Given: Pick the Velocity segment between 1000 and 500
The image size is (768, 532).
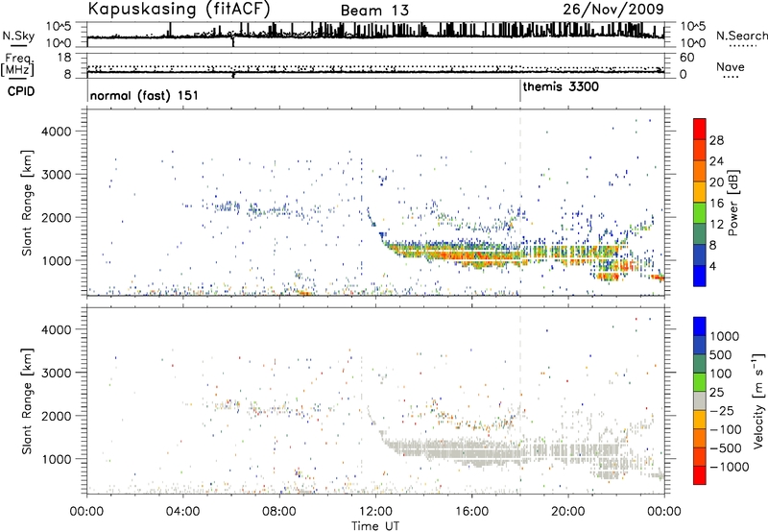Looking at the screenshot, I should click(700, 345).
